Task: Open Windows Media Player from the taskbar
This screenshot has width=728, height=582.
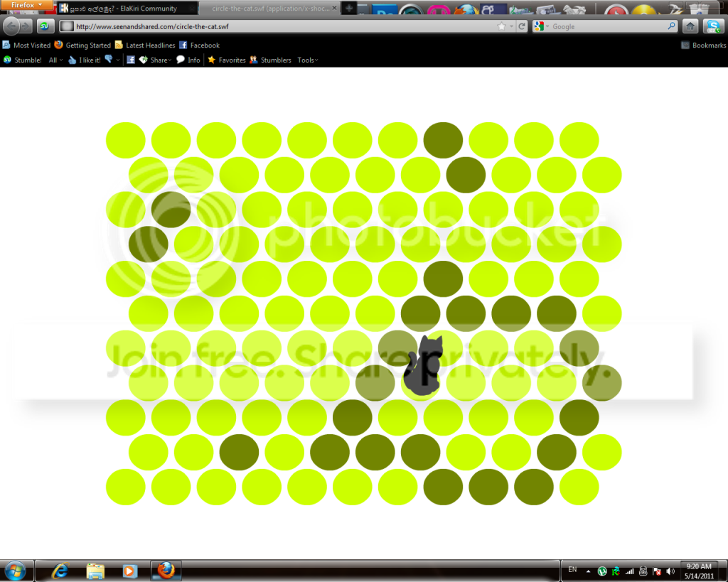Action: tap(129, 571)
